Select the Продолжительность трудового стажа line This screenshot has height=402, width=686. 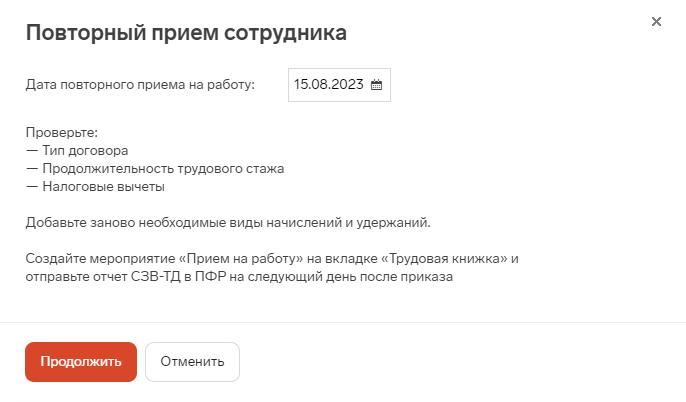pos(155,168)
